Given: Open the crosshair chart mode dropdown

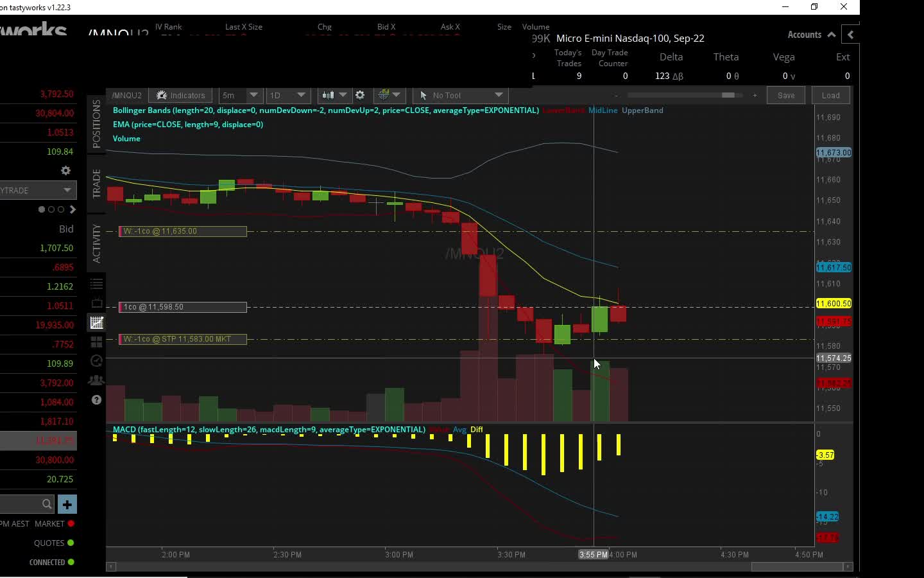Looking at the screenshot, I should pos(389,95).
